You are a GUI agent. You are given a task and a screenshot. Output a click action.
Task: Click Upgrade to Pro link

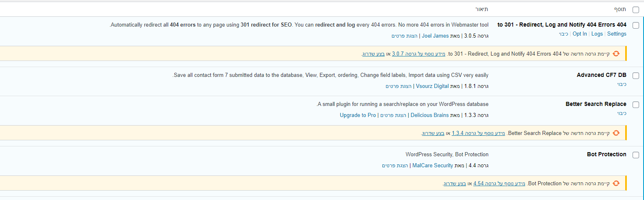(x=358, y=115)
